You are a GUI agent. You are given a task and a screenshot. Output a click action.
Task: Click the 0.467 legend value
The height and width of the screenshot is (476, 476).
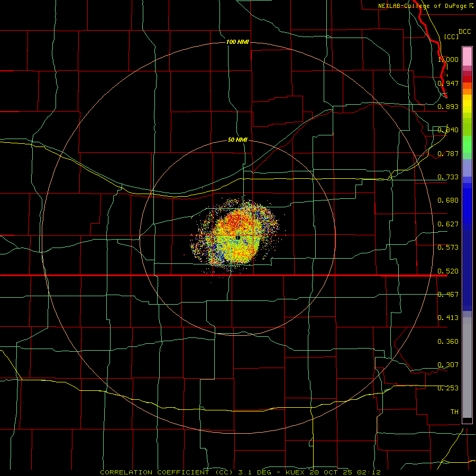(448, 295)
